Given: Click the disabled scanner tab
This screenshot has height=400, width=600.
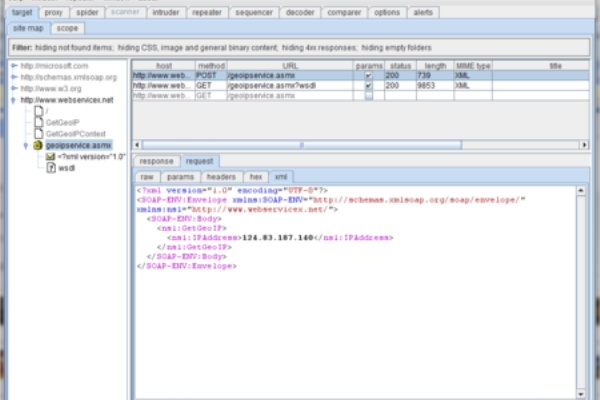Looking at the screenshot, I should tap(125, 12).
